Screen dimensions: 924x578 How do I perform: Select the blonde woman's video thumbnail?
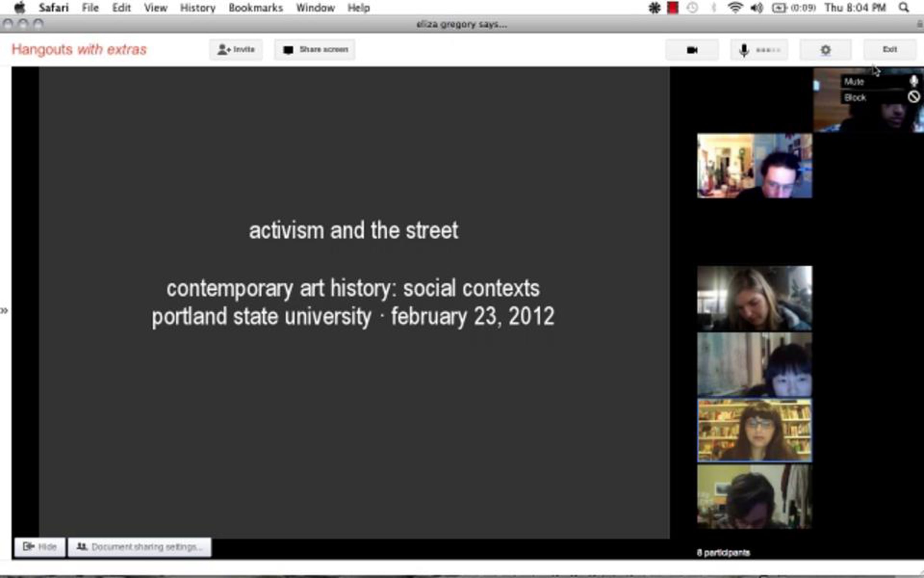pos(755,298)
